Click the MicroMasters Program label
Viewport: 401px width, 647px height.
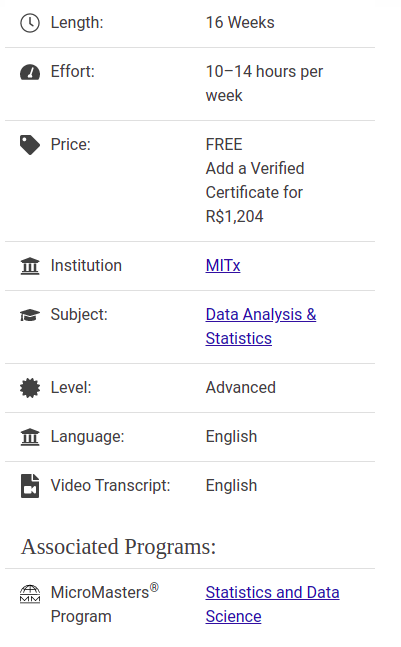pyautogui.click(x=104, y=604)
